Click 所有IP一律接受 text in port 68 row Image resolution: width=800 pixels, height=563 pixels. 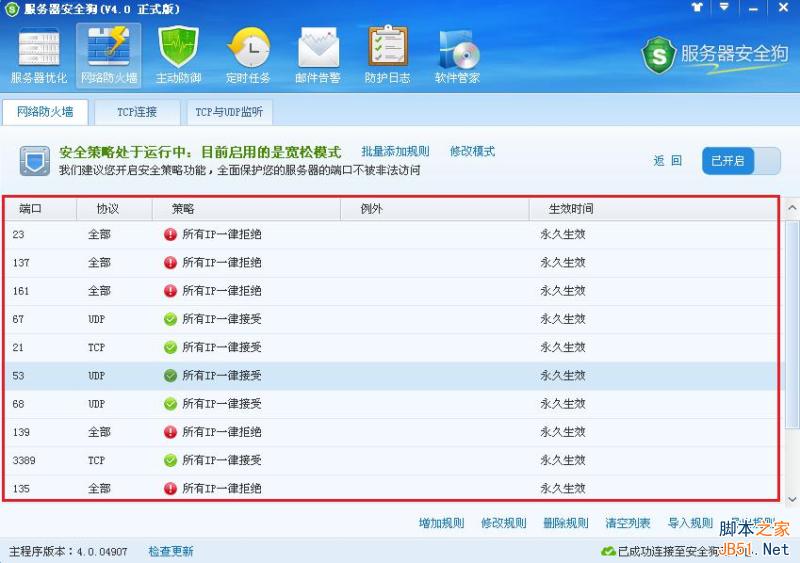pos(222,404)
